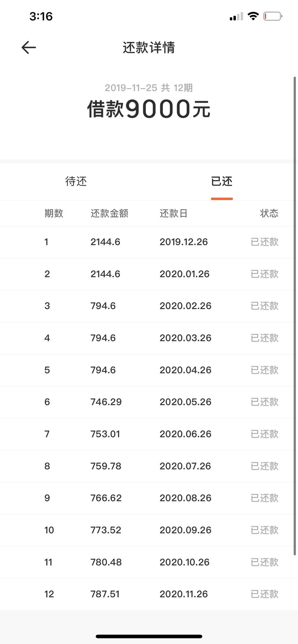Tap the back arrow icon
The image size is (298, 644).
click(29, 48)
